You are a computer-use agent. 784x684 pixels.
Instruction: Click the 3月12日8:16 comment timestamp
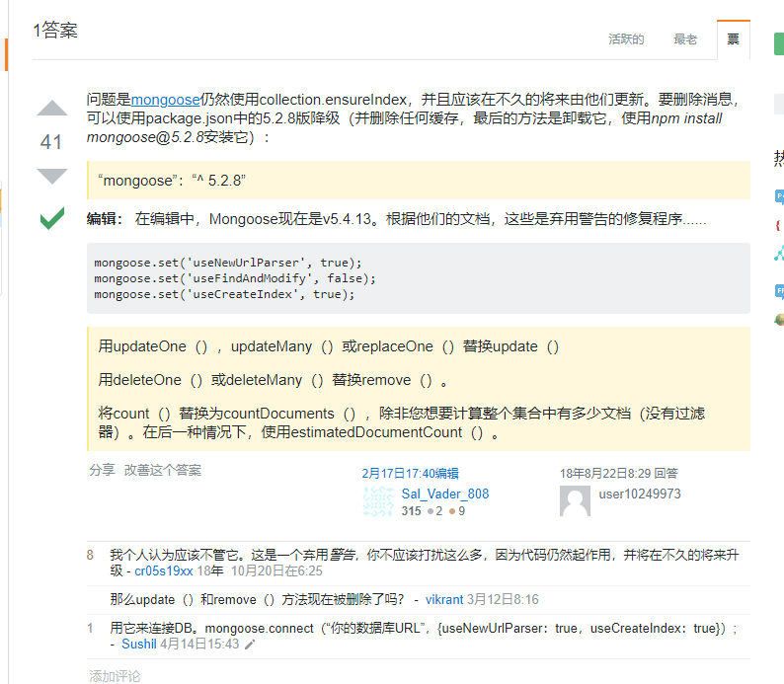click(503, 599)
